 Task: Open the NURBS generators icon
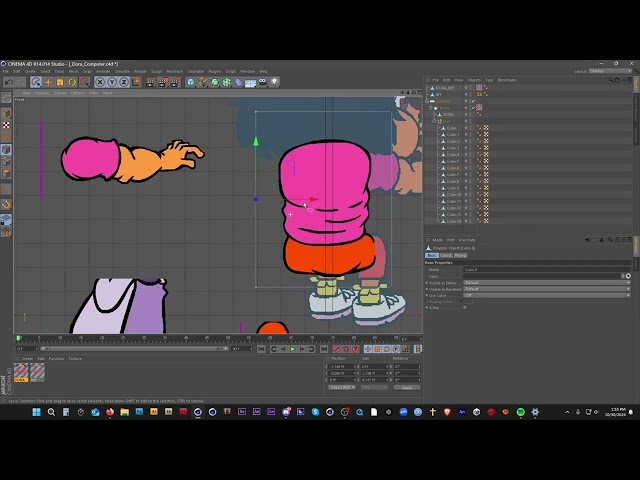[215, 82]
